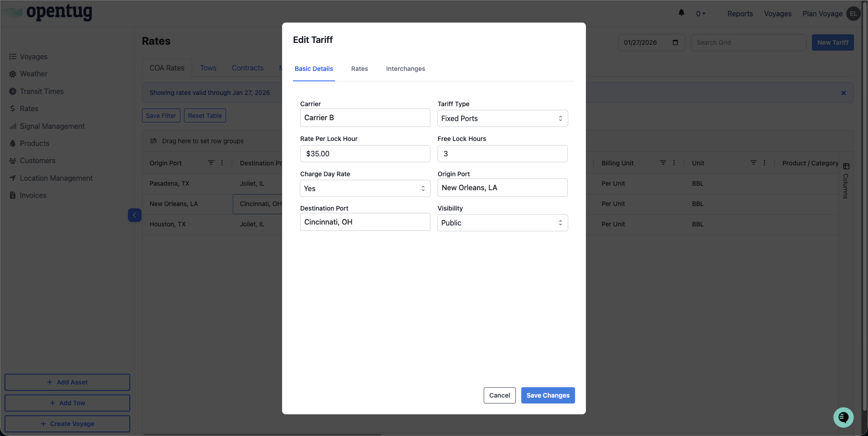
Task: Click the New Tariff button
Action: pos(832,42)
